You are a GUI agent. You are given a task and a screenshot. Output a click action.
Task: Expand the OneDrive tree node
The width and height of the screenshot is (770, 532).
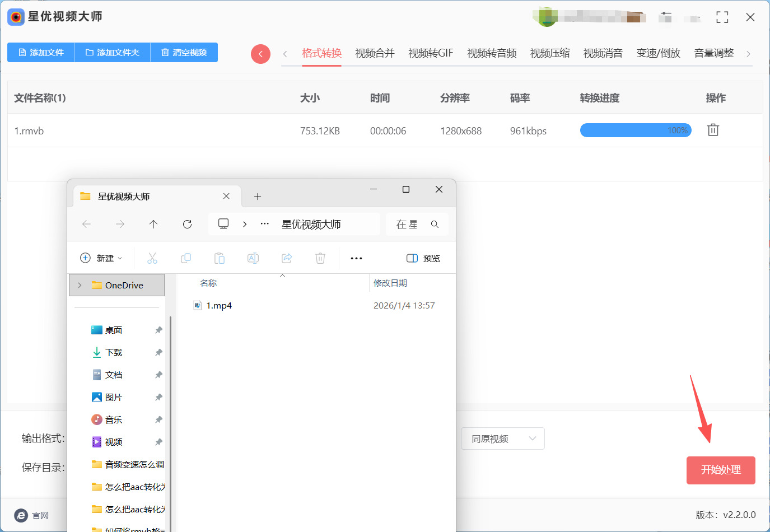click(80, 285)
